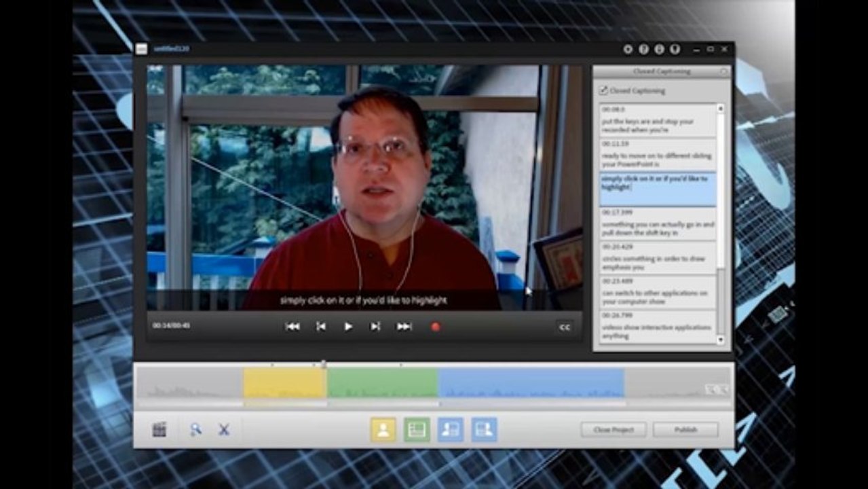Select caption 'ready to move on to different'
Viewport: 868px width, 489px height.
coord(658,156)
